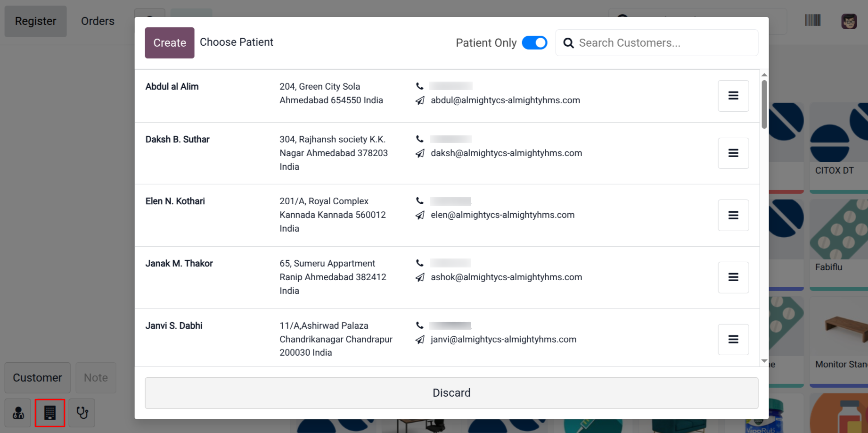Open the user avatar in the top bar

pyautogui.click(x=849, y=21)
